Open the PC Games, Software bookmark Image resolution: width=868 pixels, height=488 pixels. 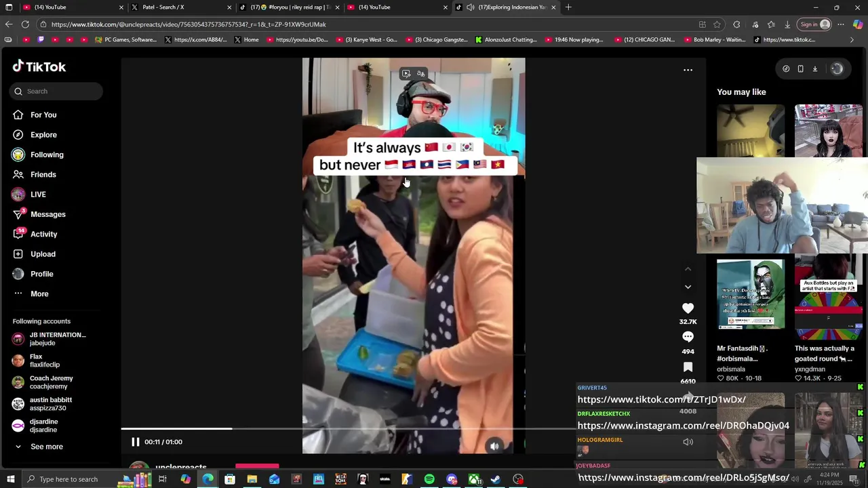coord(126,40)
